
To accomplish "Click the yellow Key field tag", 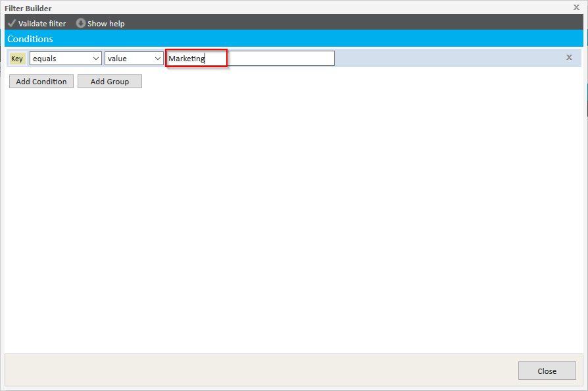I will [17, 59].
